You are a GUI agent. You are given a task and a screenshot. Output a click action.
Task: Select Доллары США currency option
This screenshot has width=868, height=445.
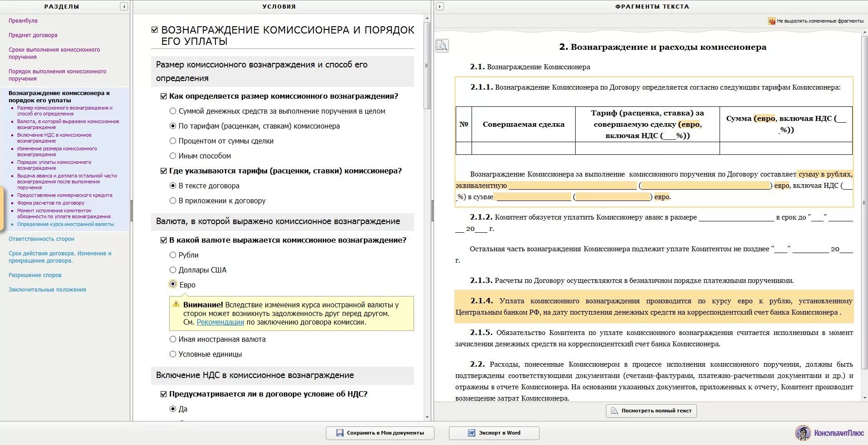pos(173,270)
